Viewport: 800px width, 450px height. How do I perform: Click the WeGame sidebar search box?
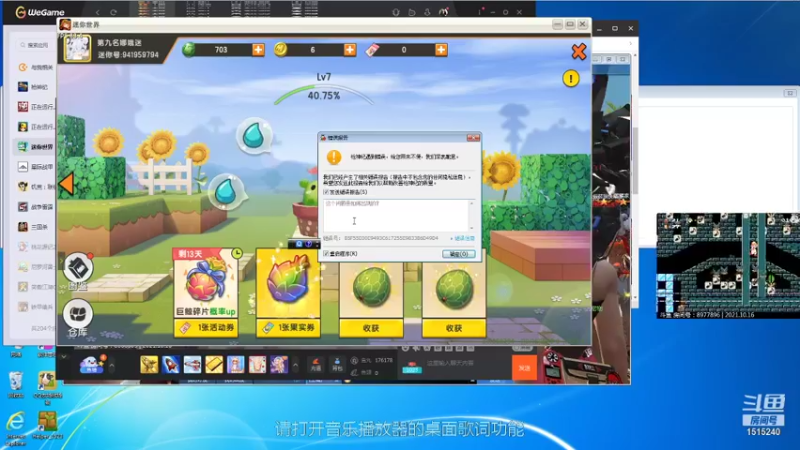tap(35, 45)
